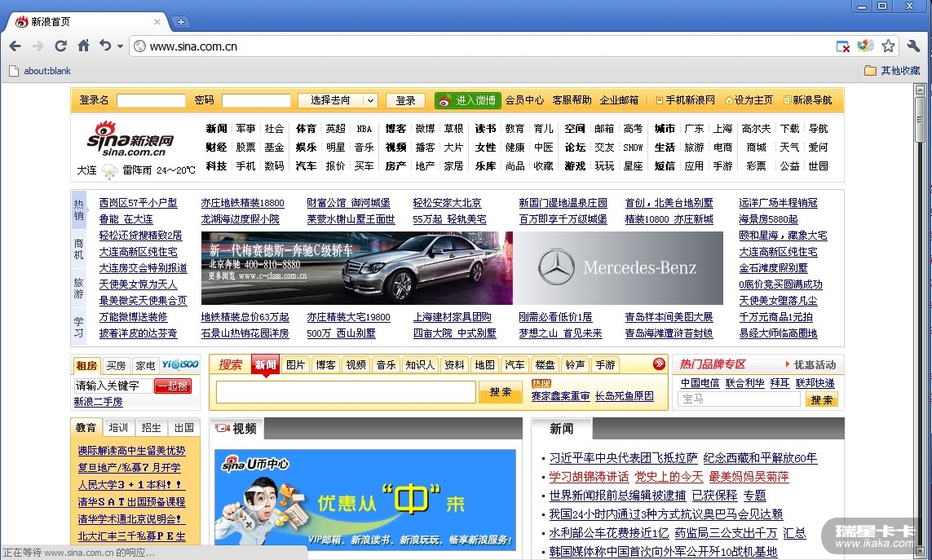Open 习近平率中央代表团飞抵拉萨 headline
The image size is (932, 560).
[x=623, y=458]
